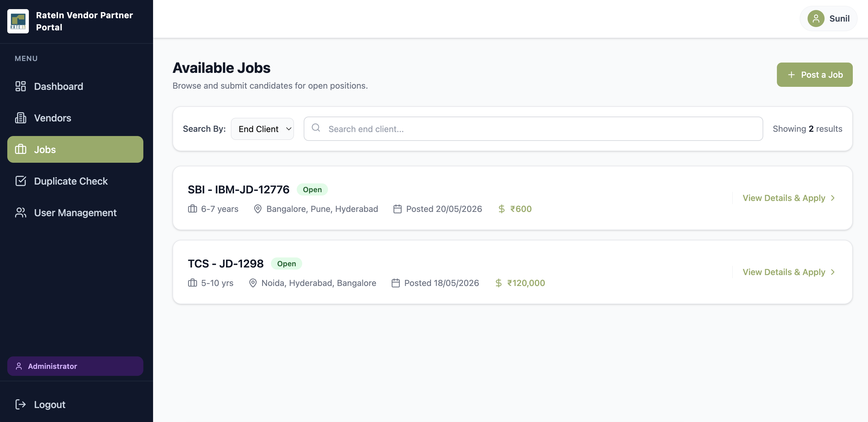Click the ₹120,000 rate value

click(526, 283)
